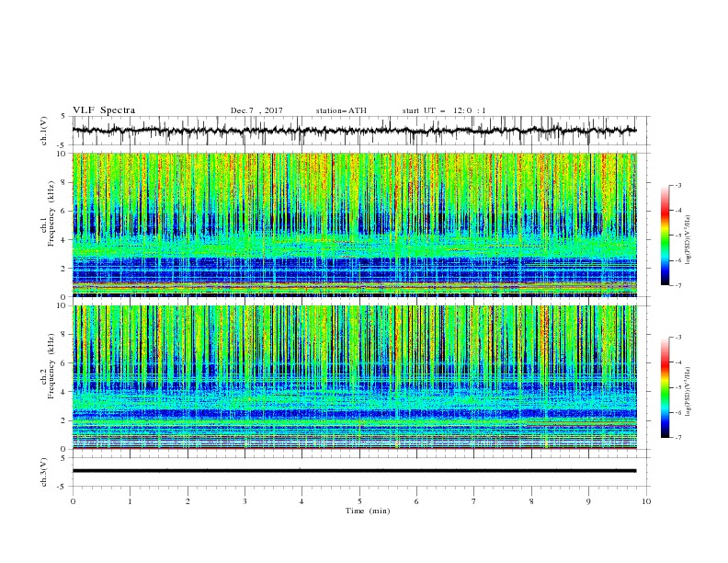Click the ch.1 "Frequency (kHz)" axis label
Viewport: 728px width, 563px height.
(51, 213)
